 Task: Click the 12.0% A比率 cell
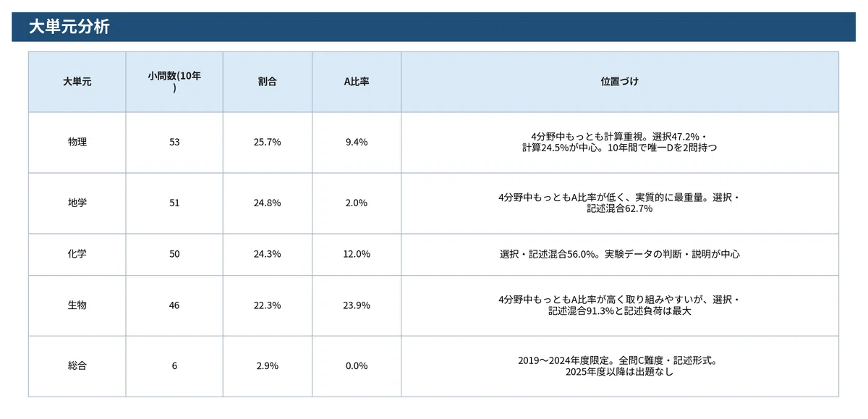357,255
